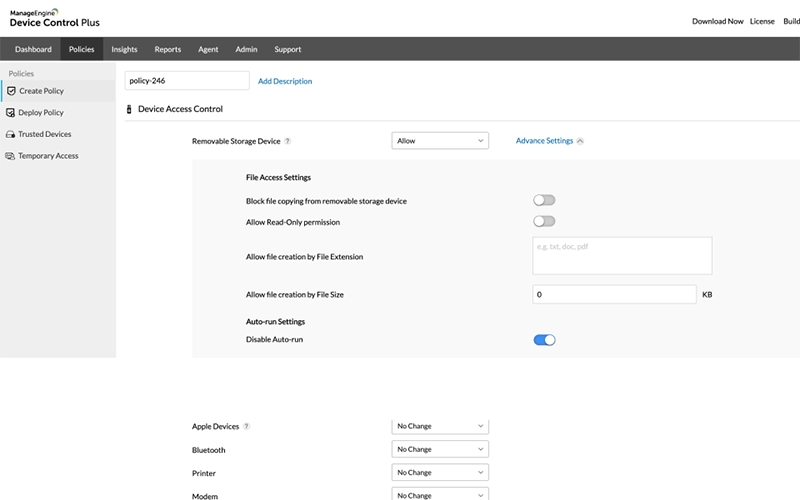Click the ManageEngine Device Control Plus logo
This screenshot has height=500, width=800.
(53, 18)
